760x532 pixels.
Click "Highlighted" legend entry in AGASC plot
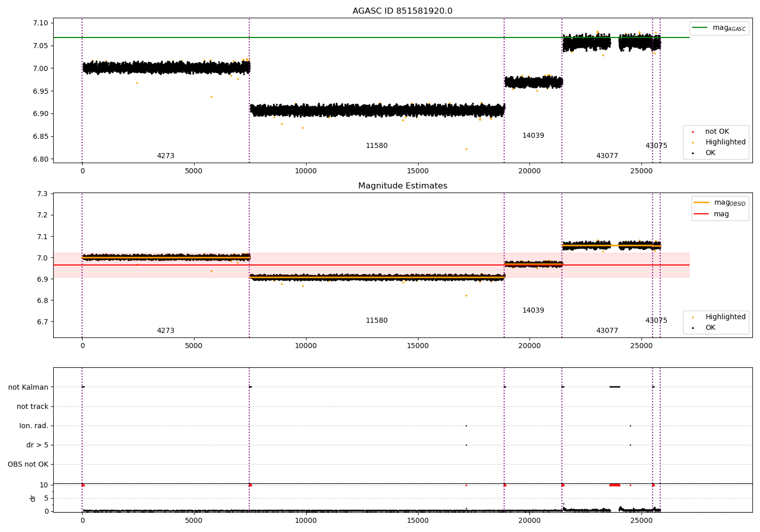pyautogui.click(x=726, y=142)
